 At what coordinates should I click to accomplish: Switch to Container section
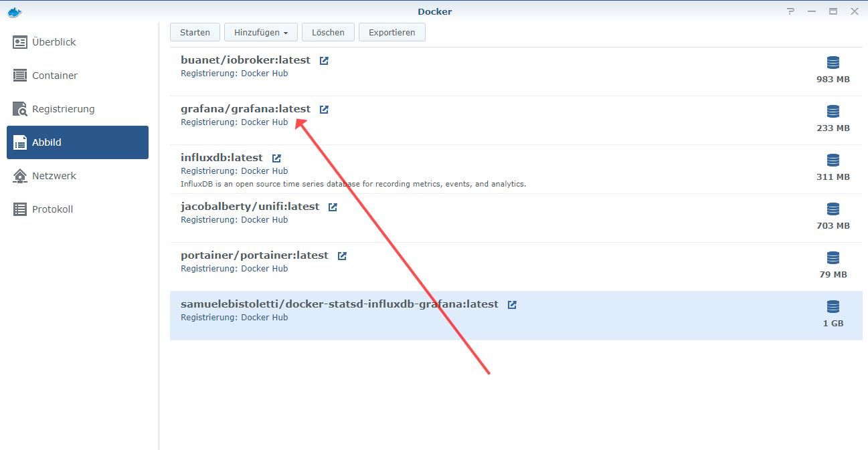(78, 76)
